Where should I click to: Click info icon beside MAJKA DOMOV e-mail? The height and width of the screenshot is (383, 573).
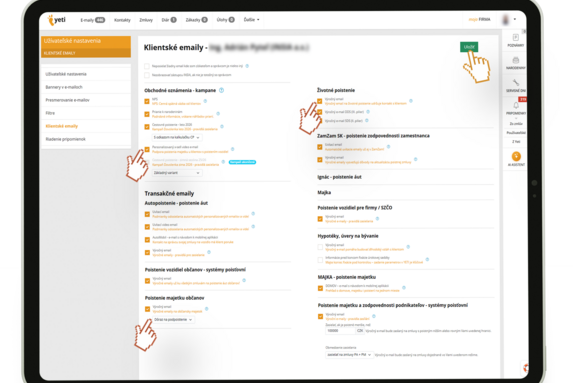click(404, 288)
